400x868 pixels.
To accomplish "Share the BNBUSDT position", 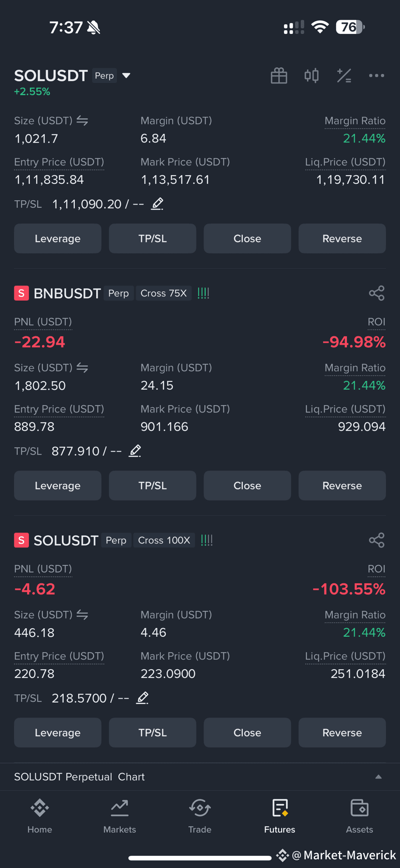I will click(376, 293).
